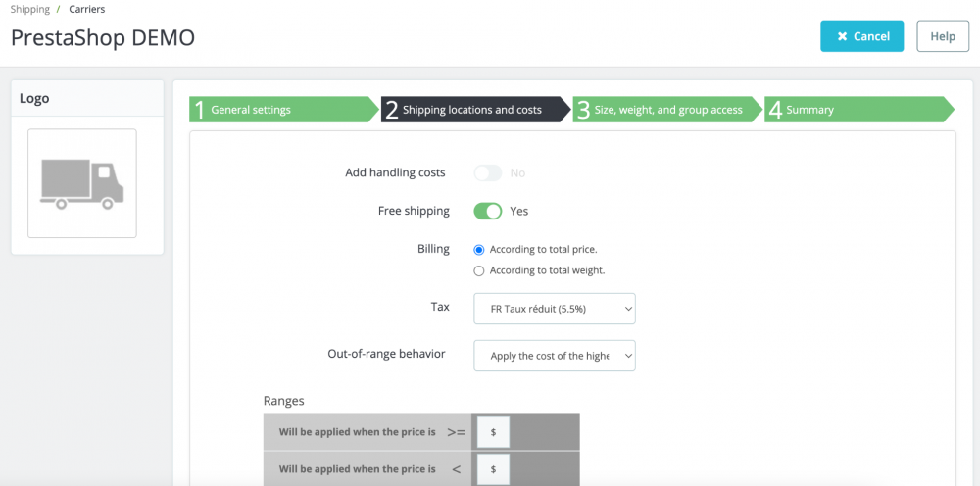Open the Tax dropdown
This screenshot has height=486, width=980.
(555, 309)
